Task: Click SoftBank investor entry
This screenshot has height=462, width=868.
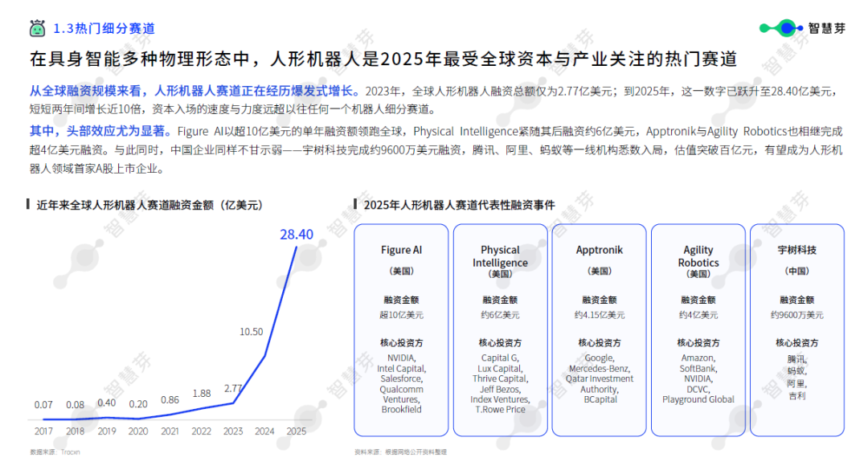Action: point(698,369)
